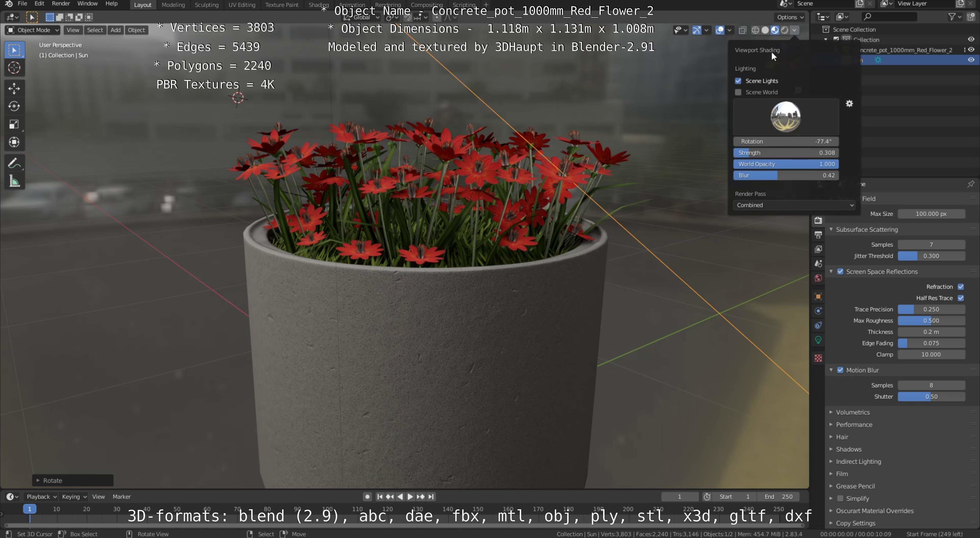
Task: Open the viewport Select menu
Action: [x=95, y=30]
